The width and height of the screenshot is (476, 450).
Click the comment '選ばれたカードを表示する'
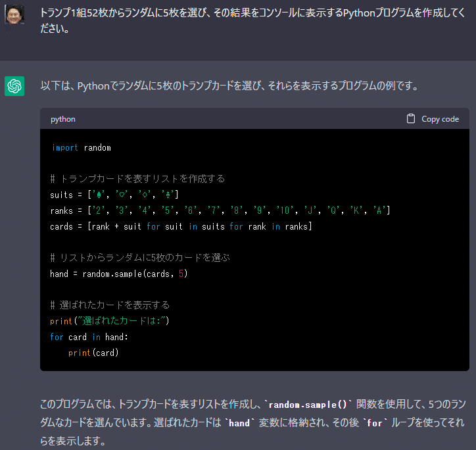click(110, 305)
